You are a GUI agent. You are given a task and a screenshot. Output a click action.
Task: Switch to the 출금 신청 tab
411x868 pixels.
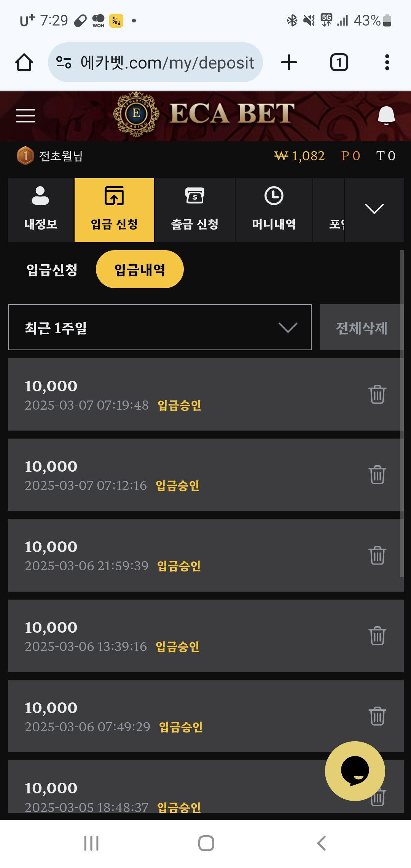pyautogui.click(x=194, y=210)
